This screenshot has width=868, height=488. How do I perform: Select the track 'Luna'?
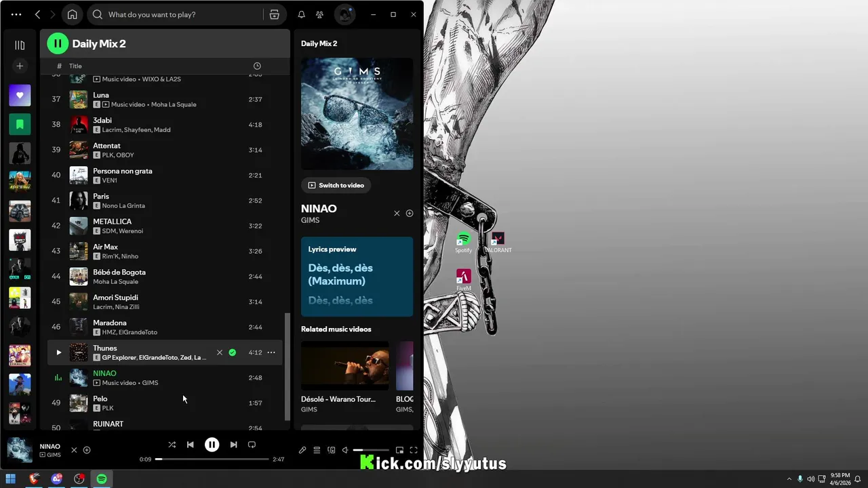(101, 95)
